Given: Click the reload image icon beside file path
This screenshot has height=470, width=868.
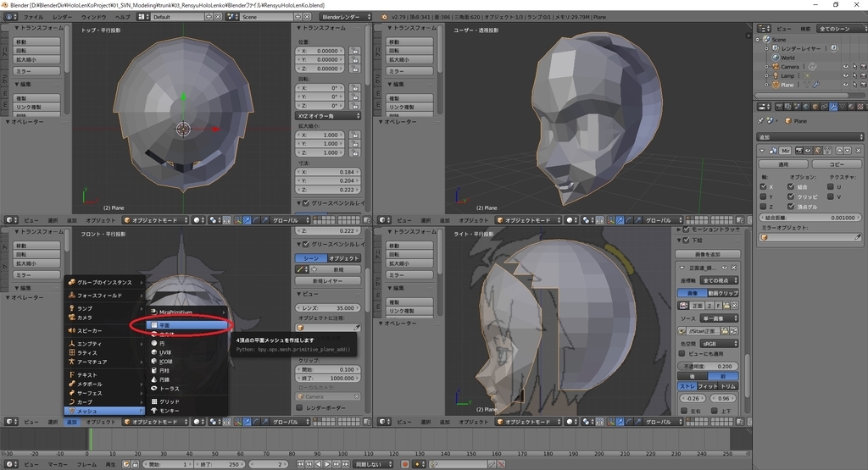Looking at the screenshot, I should click(734, 330).
